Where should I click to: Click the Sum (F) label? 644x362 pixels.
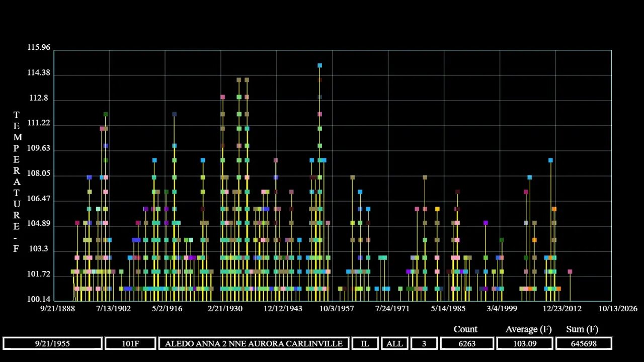[x=582, y=329]
